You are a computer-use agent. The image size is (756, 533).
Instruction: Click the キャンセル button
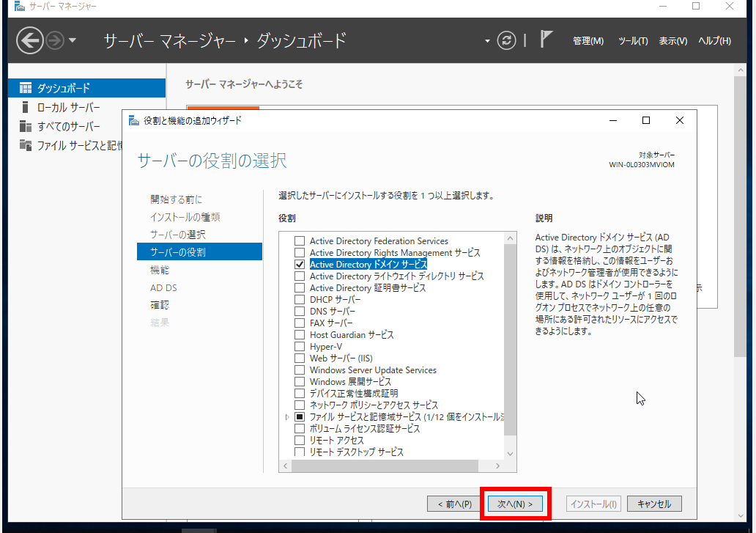coord(654,504)
